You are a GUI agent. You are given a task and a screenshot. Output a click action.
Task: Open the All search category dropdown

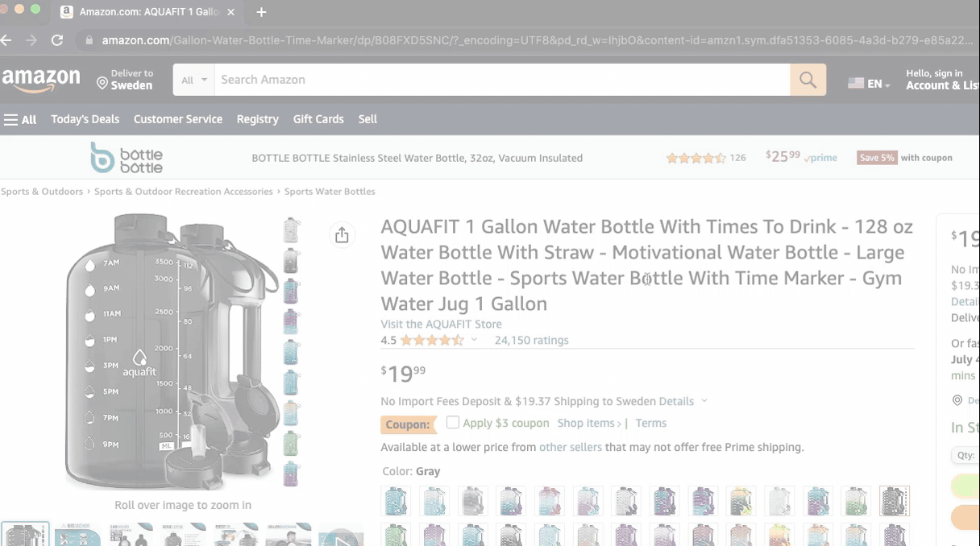click(192, 80)
